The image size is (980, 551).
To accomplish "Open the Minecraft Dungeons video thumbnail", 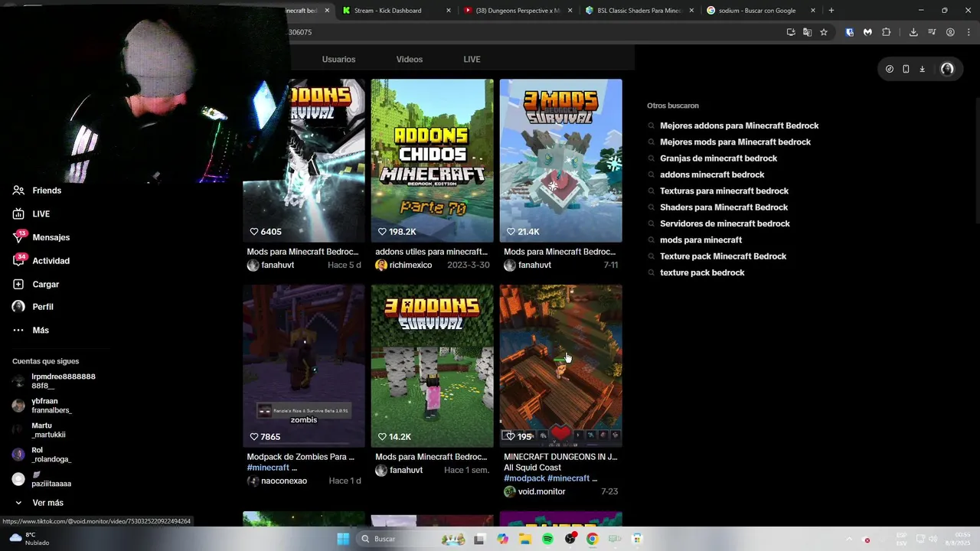I will click(x=561, y=366).
